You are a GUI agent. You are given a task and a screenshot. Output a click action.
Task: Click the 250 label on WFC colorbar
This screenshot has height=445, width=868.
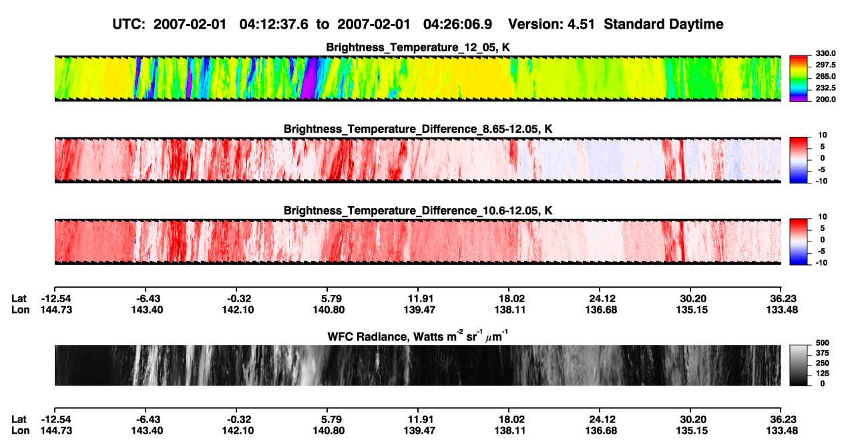pyautogui.click(x=823, y=362)
